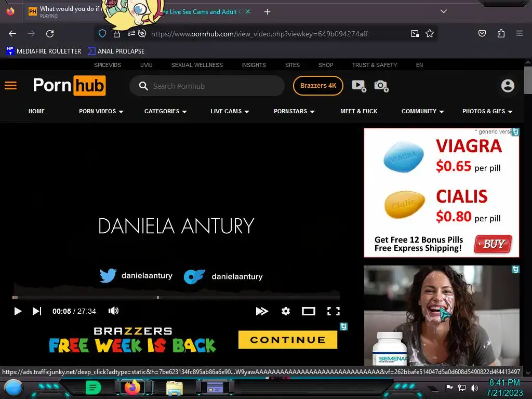Click the site security lock icon
This screenshot has width=532, height=399.
[117, 34]
